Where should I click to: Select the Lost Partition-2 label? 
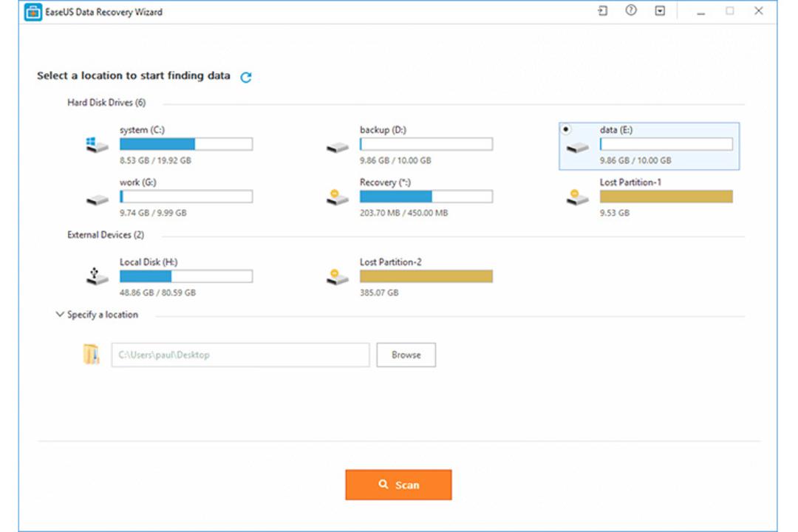click(x=390, y=262)
